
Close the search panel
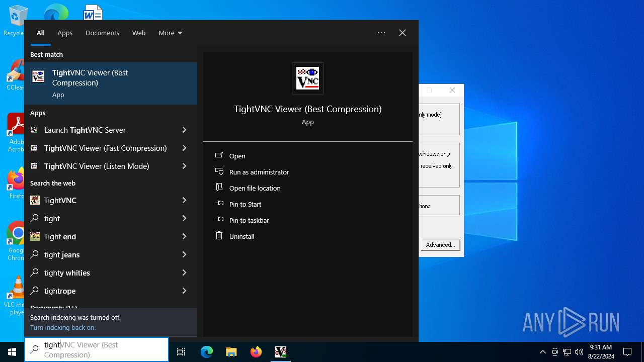pyautogui.click(x=403, y=33)
